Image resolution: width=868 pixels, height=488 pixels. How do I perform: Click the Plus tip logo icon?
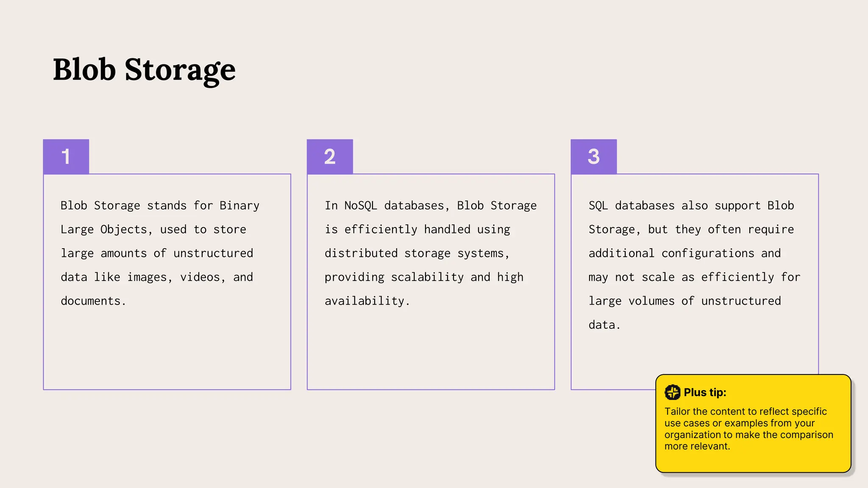click(672, 392)
